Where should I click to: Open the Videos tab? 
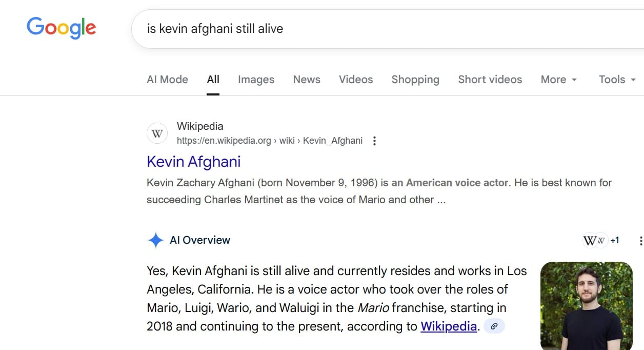coord(356,80)
